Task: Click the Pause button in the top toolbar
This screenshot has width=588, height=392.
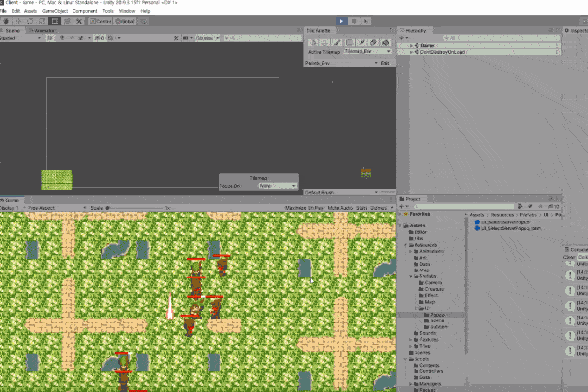Action: coord(352,20)
